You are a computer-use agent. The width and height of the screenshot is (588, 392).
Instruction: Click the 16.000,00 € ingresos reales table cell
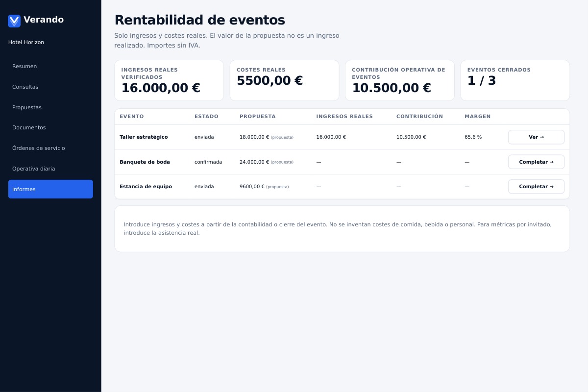(331, 137)
